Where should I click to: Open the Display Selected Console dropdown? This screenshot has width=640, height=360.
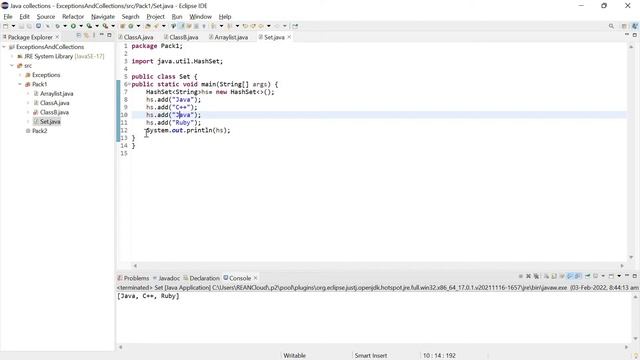pos(603,276)
